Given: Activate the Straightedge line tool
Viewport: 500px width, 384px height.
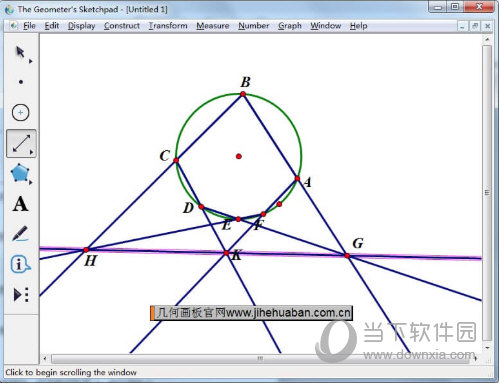Looking at the screenshot, I should coord(21,144).
